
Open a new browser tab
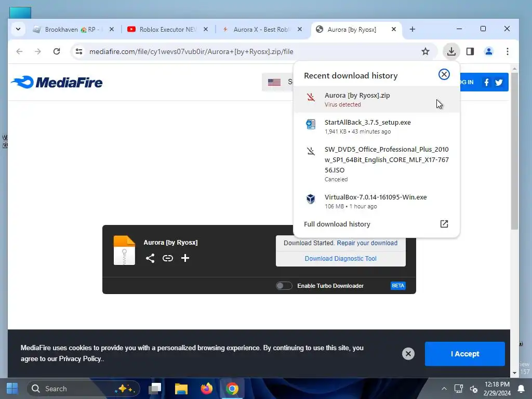click(x=412, y=29)
